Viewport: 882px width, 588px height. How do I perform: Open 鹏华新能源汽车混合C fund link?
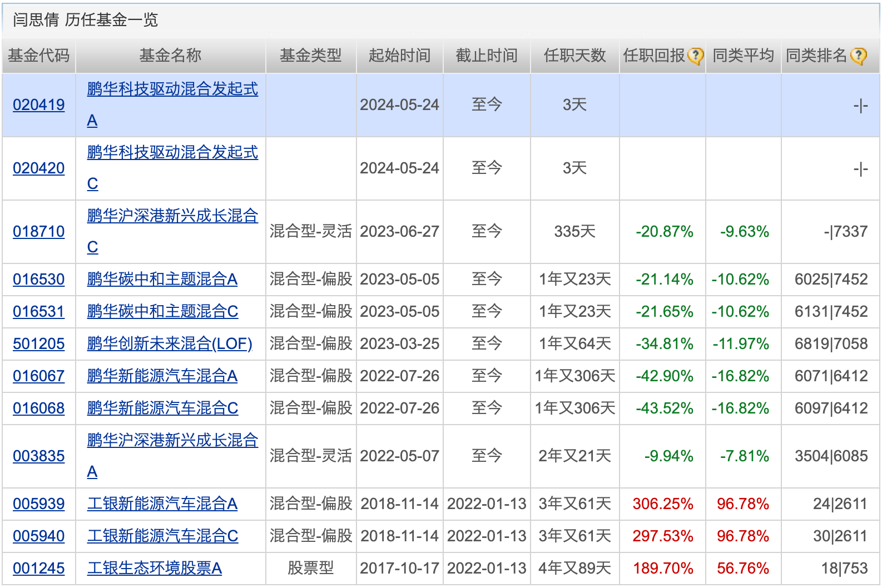pos(162,408)
